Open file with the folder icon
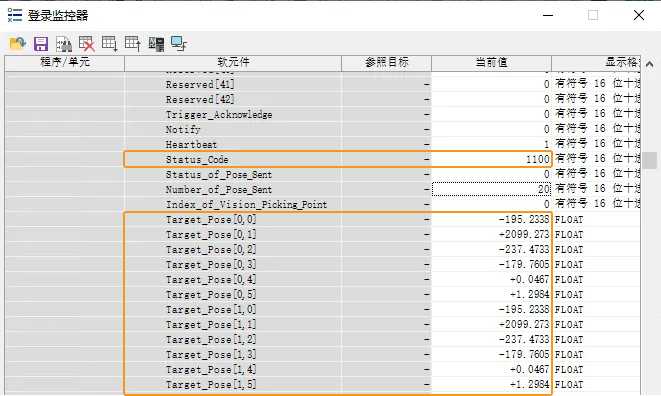661x396 pixels. click(17, 44)
